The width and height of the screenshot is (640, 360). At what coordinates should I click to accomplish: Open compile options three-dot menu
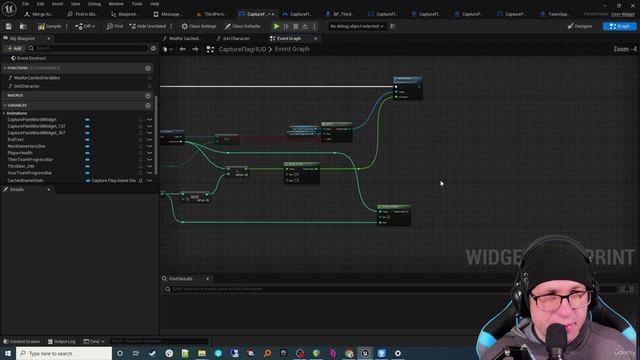(x=67, y=26)
